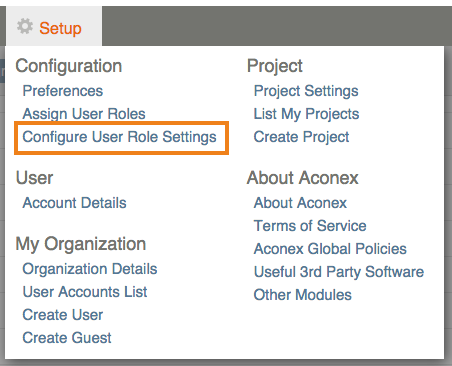
Task: View Terms of Service
Action: click(310, 226)
